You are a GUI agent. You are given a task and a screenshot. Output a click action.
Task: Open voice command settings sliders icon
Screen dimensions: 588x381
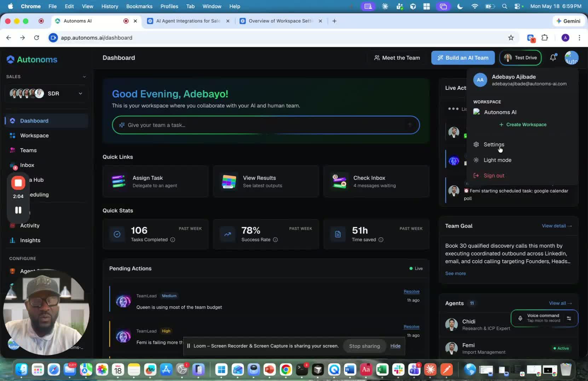pyautogui.click(x=569, y=318)
